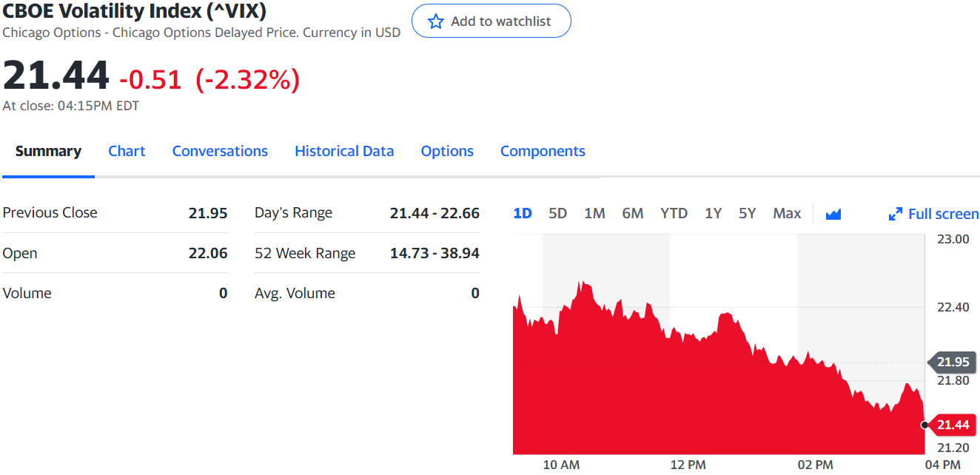Click the 02 PM chart axis label
Screen dimensions: 980x475
click(815, 465)
